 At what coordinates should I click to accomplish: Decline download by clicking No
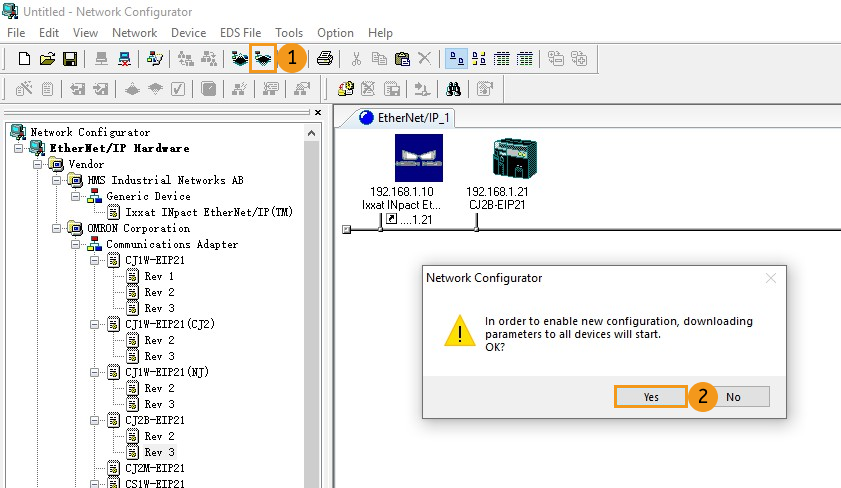point(733,397)
